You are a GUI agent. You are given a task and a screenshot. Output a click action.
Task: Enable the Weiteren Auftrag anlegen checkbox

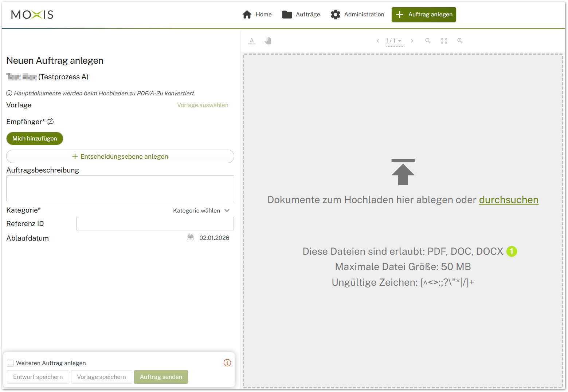tap(11, 363)
